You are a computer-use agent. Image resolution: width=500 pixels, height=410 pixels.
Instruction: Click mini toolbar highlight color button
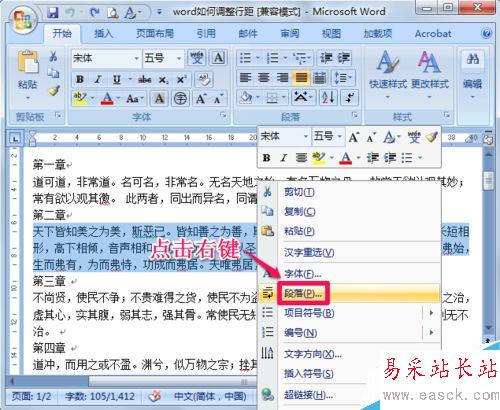point(319,158)
